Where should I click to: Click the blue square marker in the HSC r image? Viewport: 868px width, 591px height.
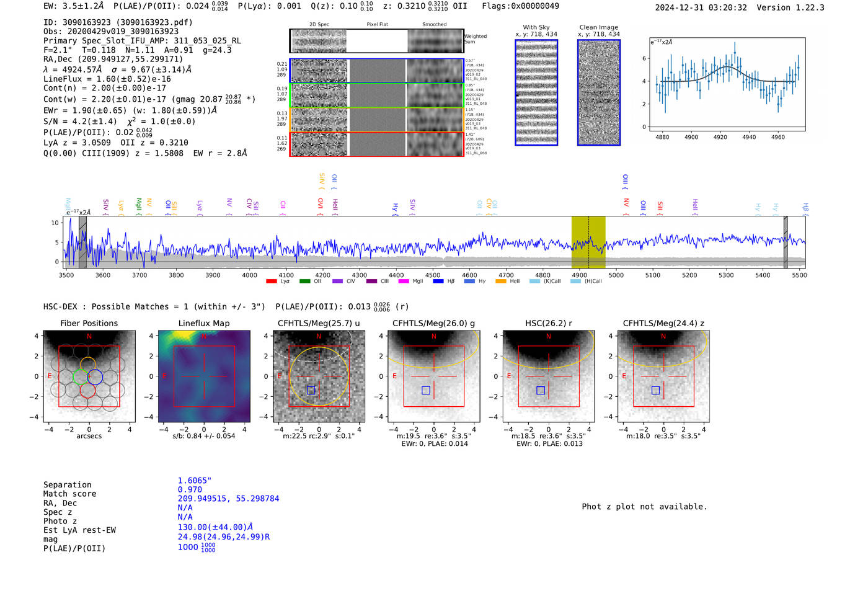[541, 390]
